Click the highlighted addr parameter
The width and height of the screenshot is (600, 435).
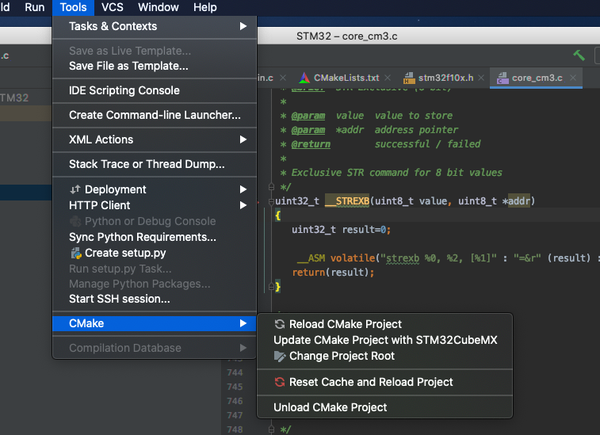(x=519, y=201)
